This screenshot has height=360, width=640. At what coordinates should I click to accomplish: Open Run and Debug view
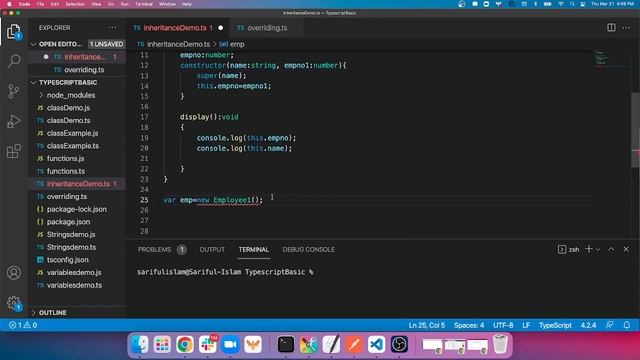point(13,121)
